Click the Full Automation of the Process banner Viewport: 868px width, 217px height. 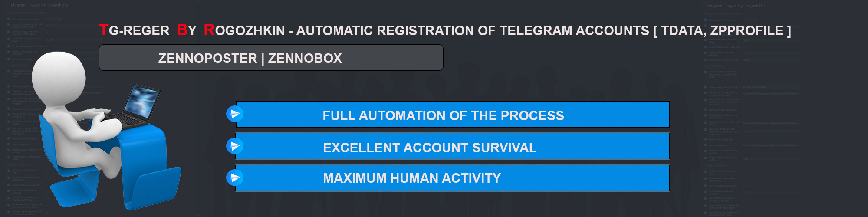click(452, 115)
